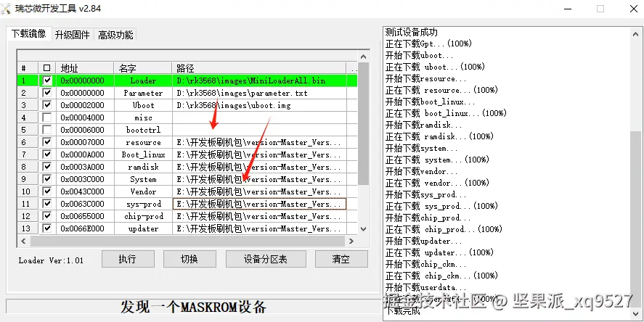This screenshot has width=644, height=322.
Task: Select the parameter.txt path cell
Action: [x=259, y=93]
